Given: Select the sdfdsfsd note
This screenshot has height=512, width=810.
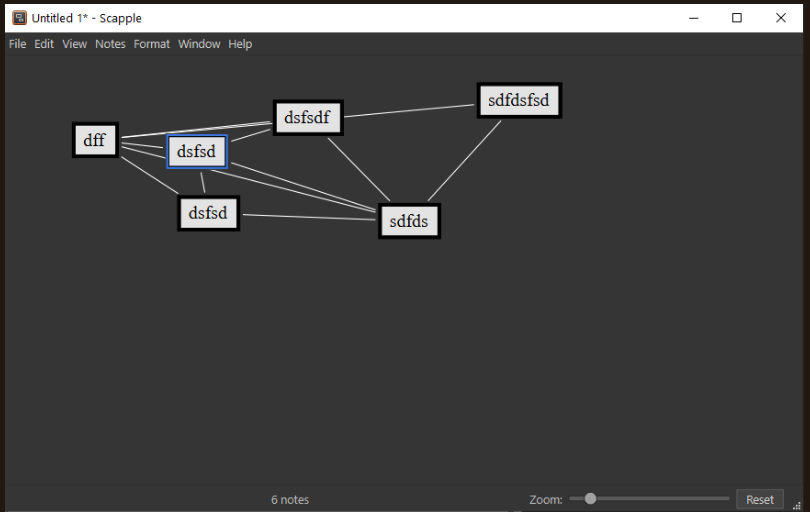Looking at the screenshot, I should (x=519, y=100).
